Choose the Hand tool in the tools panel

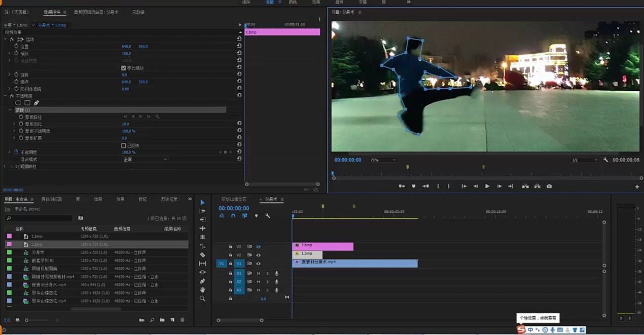pyautogui.click(x=202, y=290)
